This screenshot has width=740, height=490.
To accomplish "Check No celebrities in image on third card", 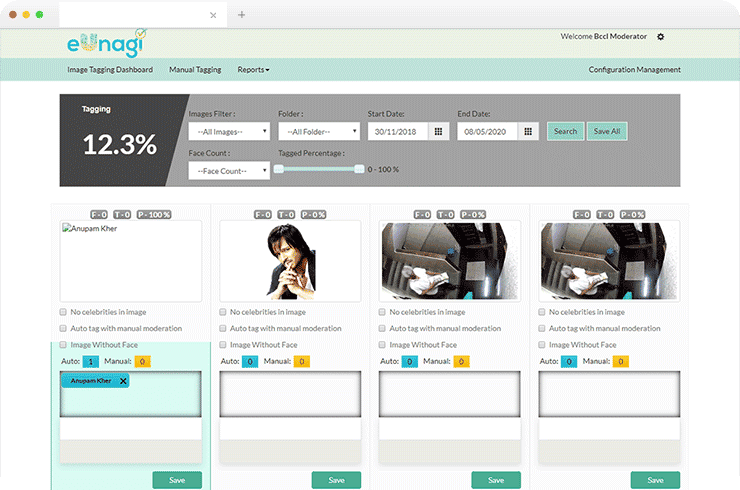I will coord(382,312).
